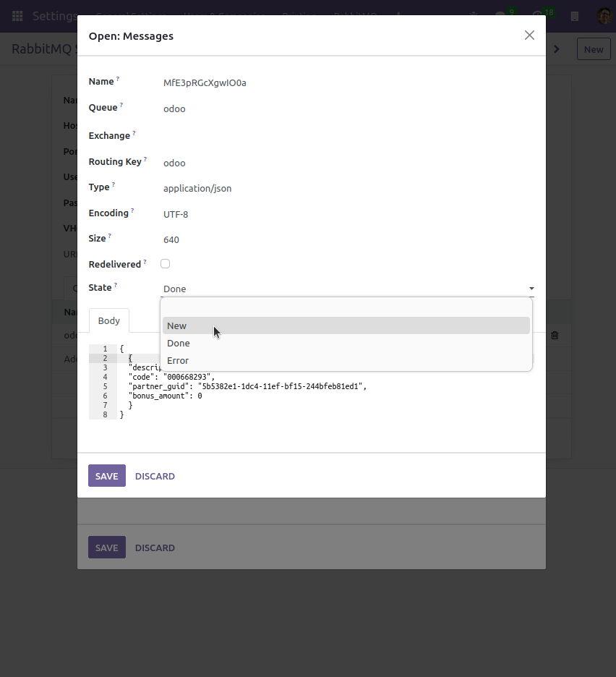Open the Odoo apps grid menu
The height and width of the screenshot is (677, 616).
click(x=17, y=16)
